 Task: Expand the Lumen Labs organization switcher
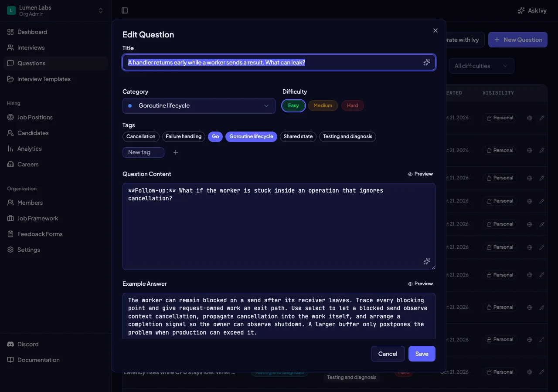point(56,10)
